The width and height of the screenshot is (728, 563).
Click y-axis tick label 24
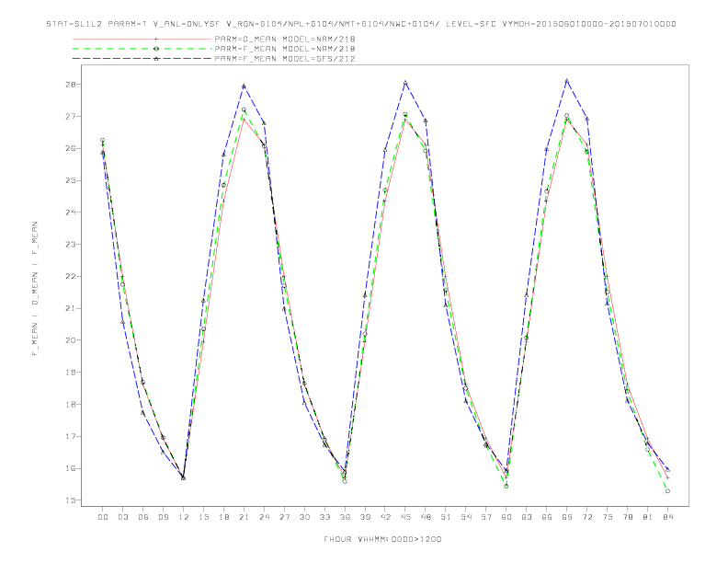(73, 213)
